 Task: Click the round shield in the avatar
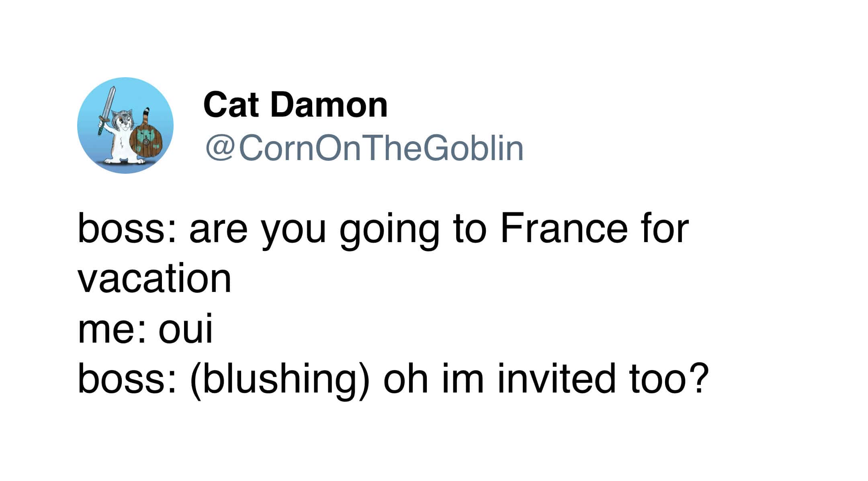pos(146,141)
